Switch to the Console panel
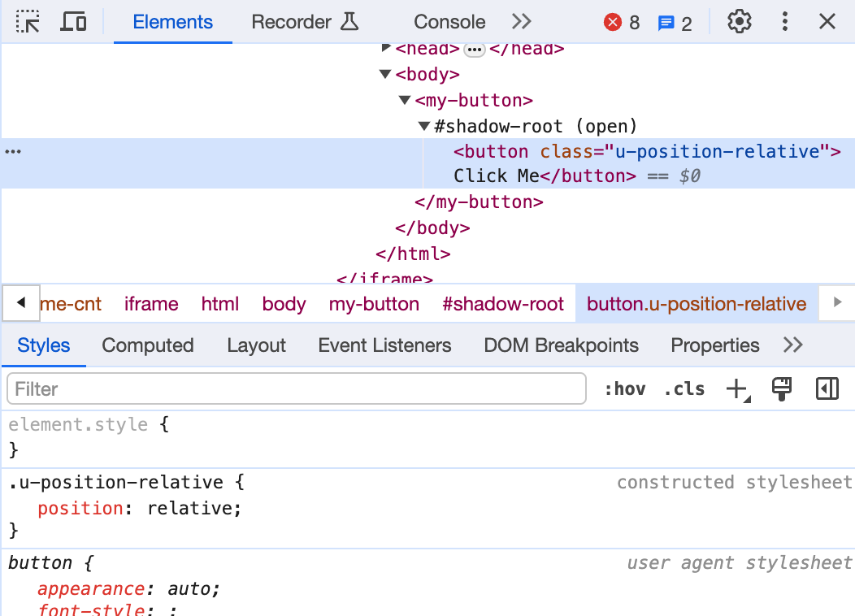Screen dimensions: 855x616 coord(449,22)
